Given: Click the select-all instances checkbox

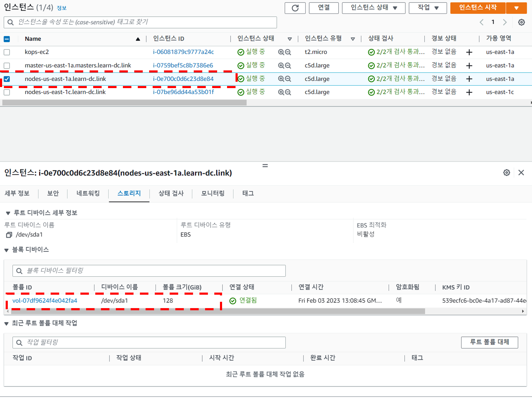Looking at the screenshot, I should click(x=6, y=39).
